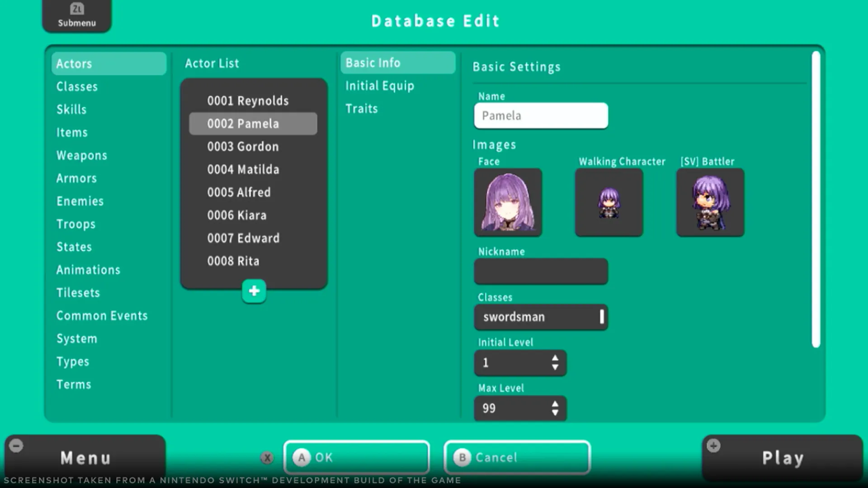Open the Menu button
Image resolution: width=868 pixels, height=488 pixels.
85,458
